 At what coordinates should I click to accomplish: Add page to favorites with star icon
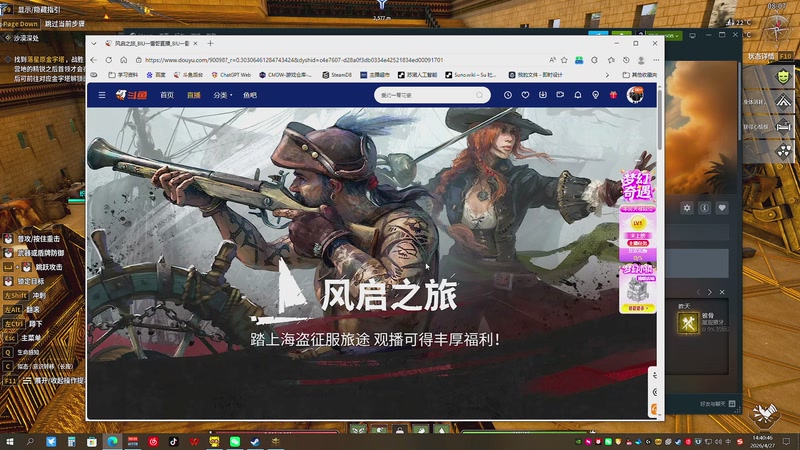click(564, 60)
